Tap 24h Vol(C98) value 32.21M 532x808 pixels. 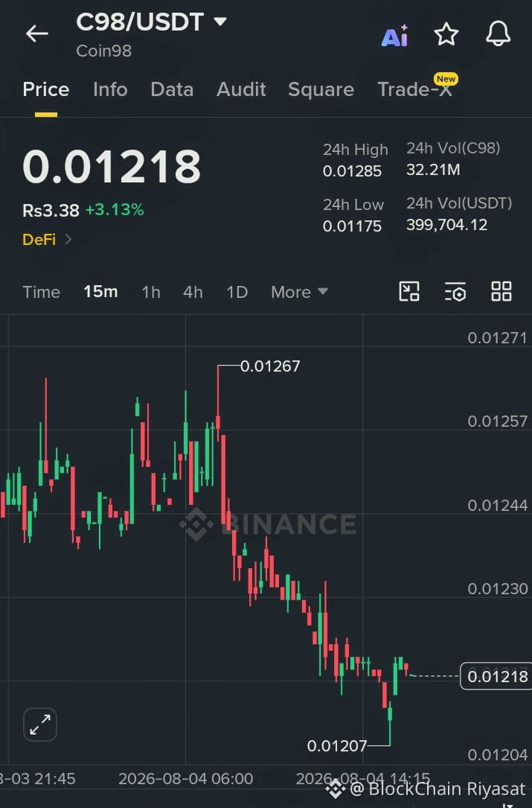(432, 170)
